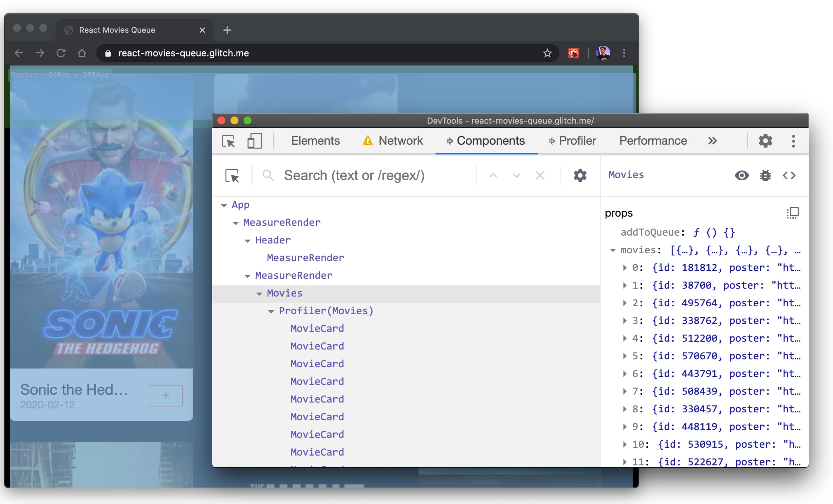Click the inspect matching DOM element eye icon

(x=742, y=175)
